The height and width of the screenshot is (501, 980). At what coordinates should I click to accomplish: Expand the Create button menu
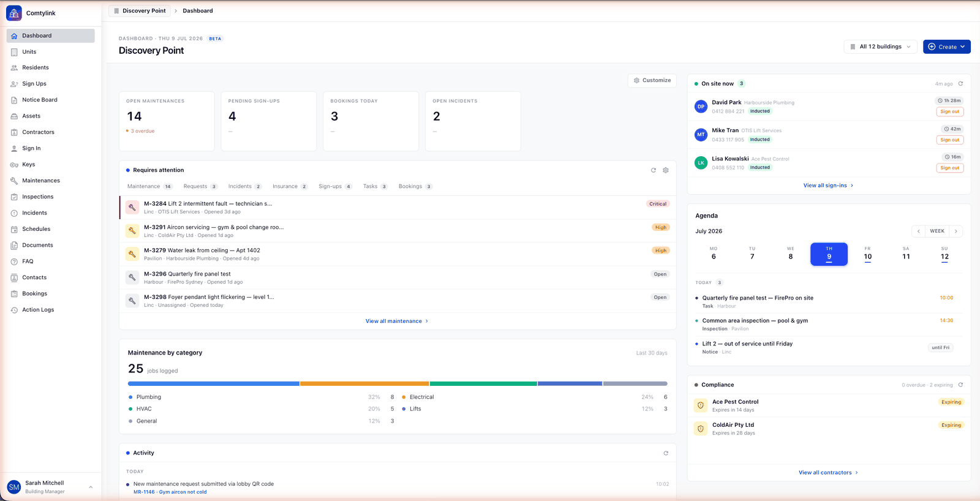(x=947, y=47)
